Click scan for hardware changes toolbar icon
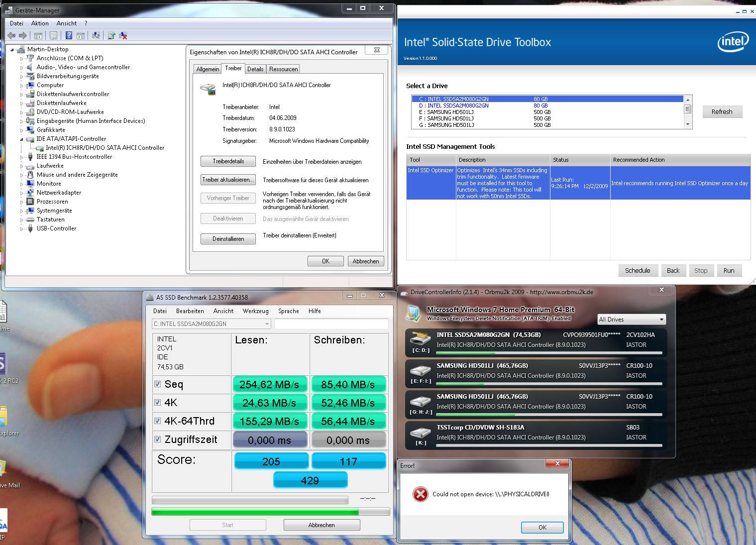 (96, 35)
